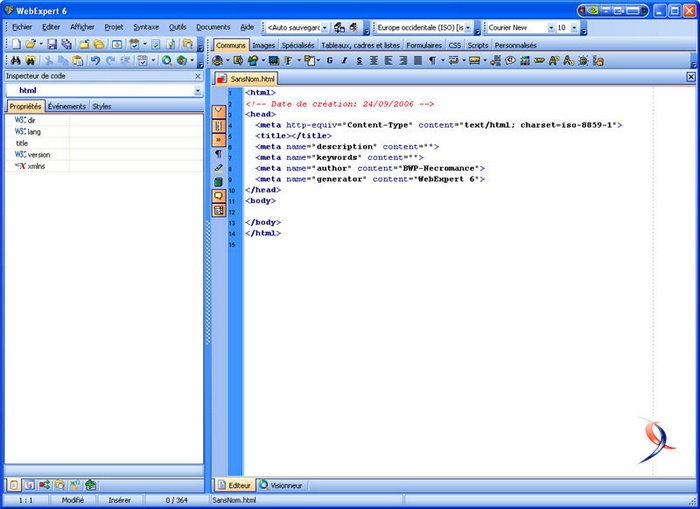700x509 pixels.
Task: Click the lang property value field
Action: point(136,132)
